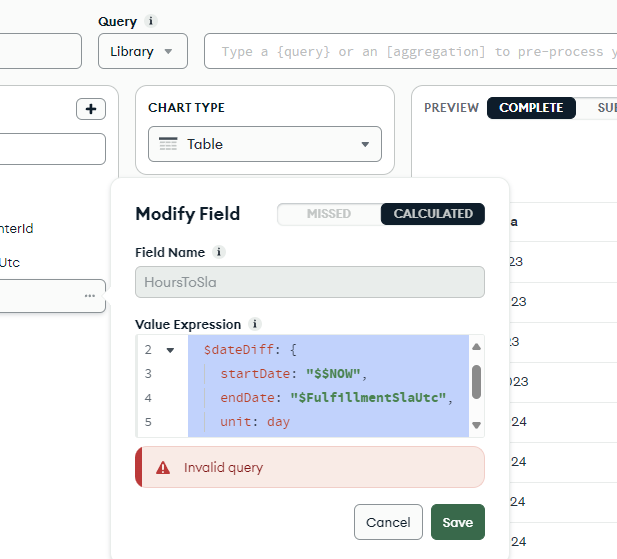Viewport: 617px width, 559px height.
Task: Click Save to apply the field
Action: (x=457, y=522)
